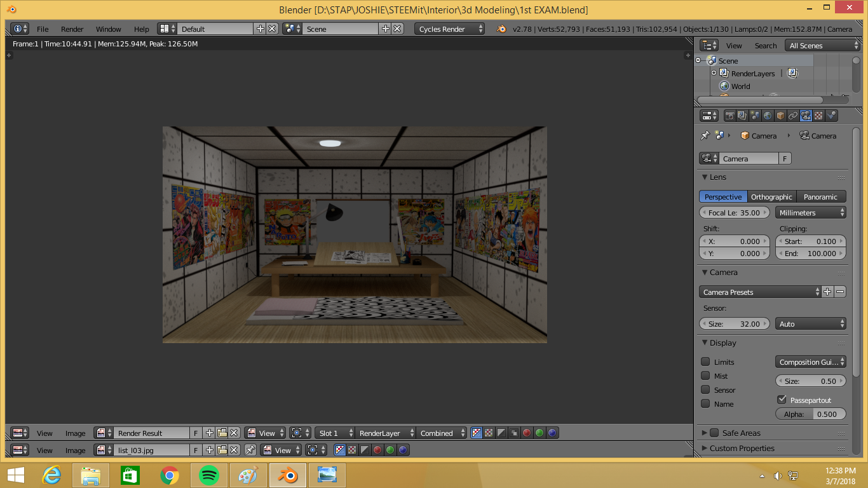Toggle fake user F beside Render Result

(x=196, y=433)
